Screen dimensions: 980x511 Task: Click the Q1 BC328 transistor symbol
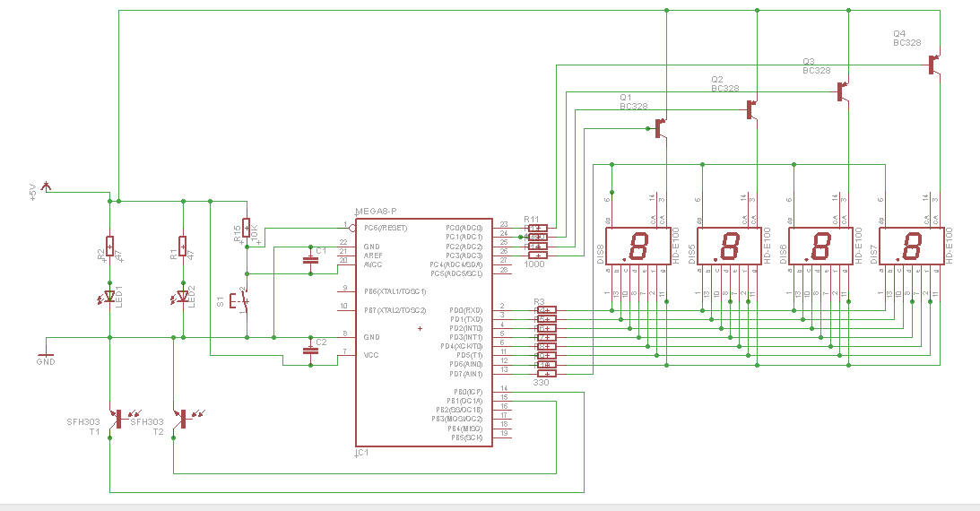point(660,129)
